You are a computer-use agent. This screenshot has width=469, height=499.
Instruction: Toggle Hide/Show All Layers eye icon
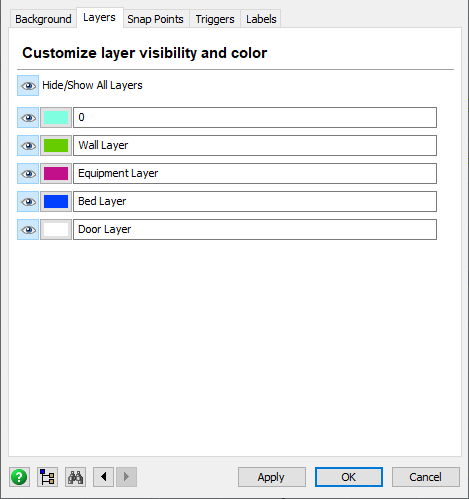tap(28, 86)
